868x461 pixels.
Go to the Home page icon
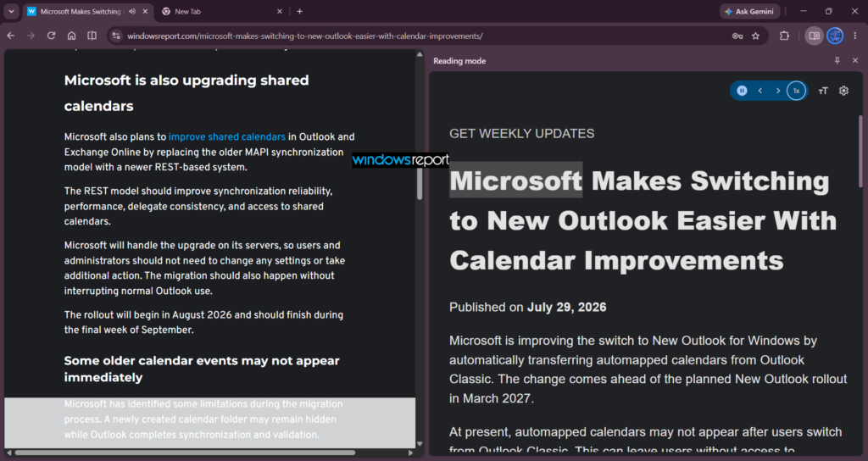71,36
